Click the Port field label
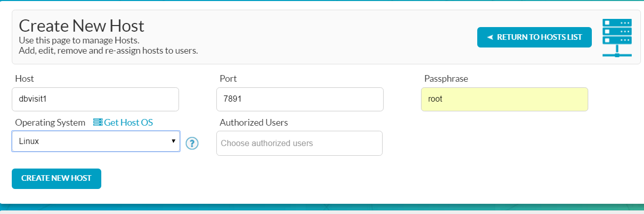This screenshot has width=644, height=214. click(228, 79)
